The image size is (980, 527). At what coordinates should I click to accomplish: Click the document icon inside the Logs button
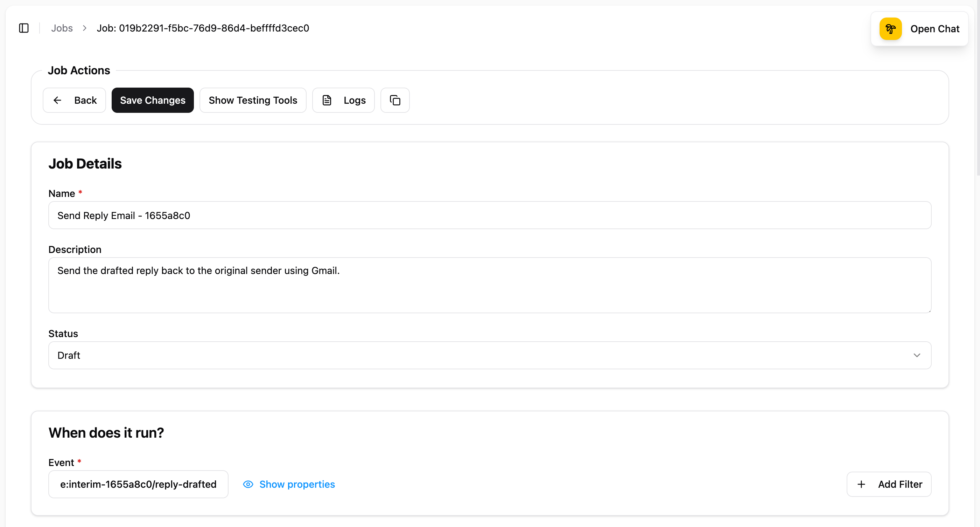(x=327, y=100)
